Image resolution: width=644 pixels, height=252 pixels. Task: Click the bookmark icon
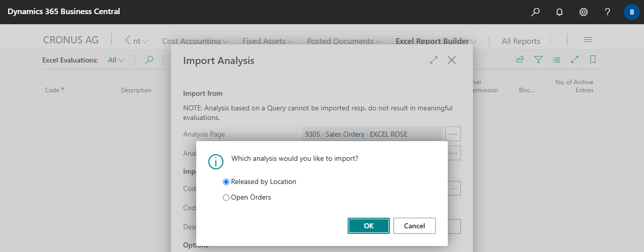tap(593, 59)
